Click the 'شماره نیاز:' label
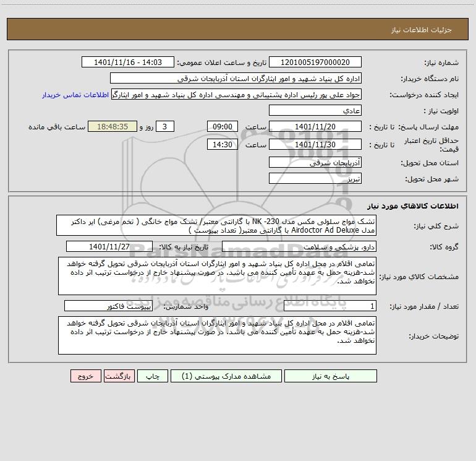 click(x=441, y=62)
